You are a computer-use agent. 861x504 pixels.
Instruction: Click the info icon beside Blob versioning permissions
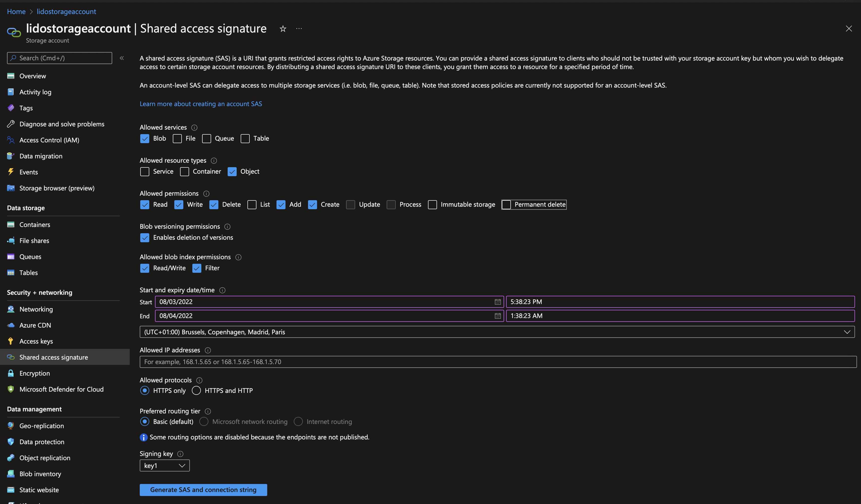click(x=228, y=227)
